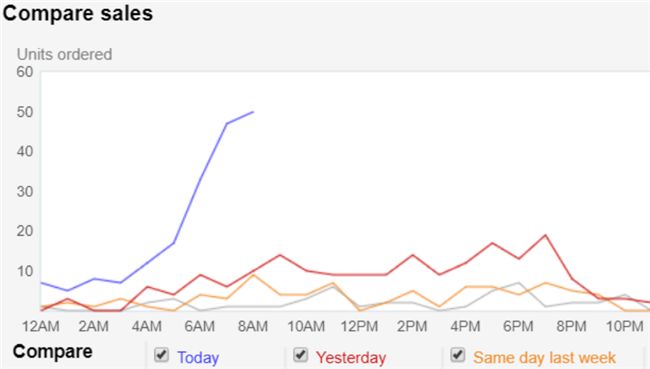Click the 10PM label on the time axis
The width and height of the screenshot is (650, 369).
[x=625, y=326]
